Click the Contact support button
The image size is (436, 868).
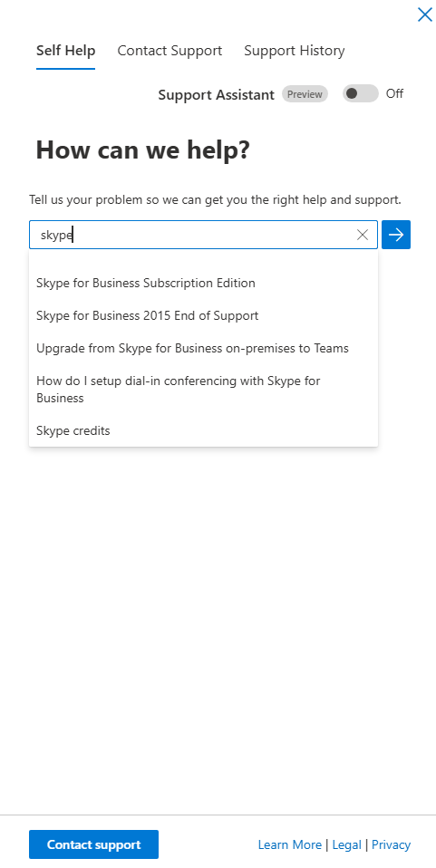[x=93, y=844]
